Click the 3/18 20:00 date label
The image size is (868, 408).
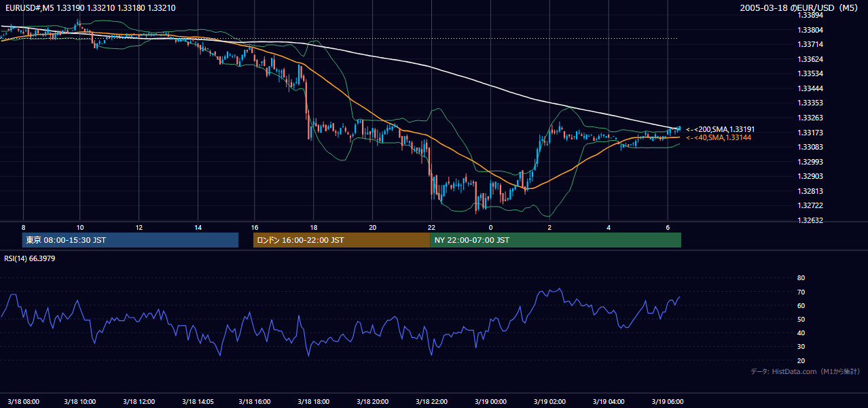coord(373,401)
